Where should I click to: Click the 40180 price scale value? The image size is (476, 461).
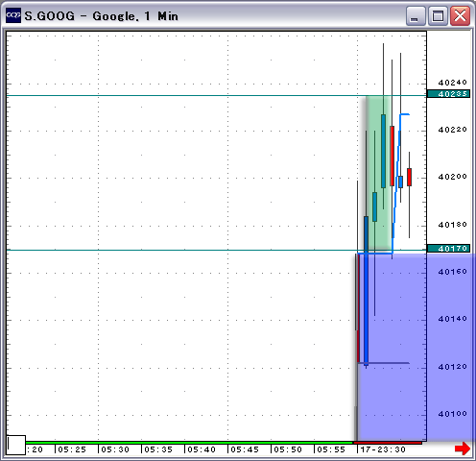[452, 225]
